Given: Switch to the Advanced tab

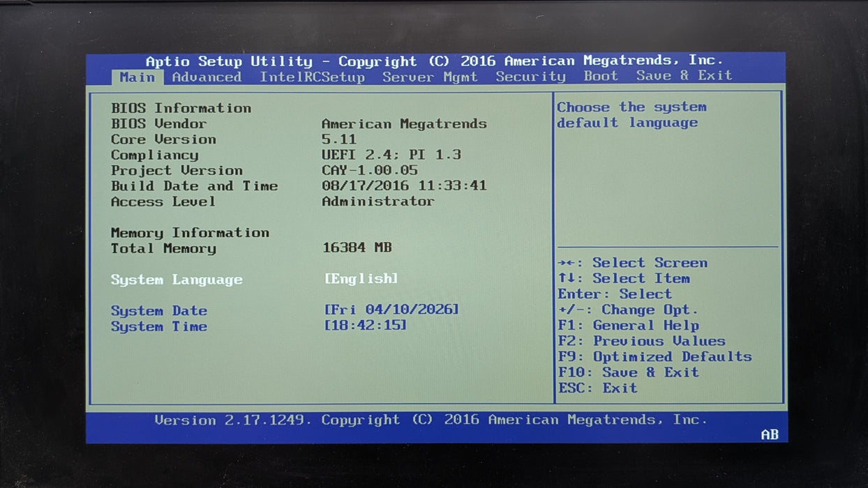Looking at the screenshot, I should tap(207, 77).
